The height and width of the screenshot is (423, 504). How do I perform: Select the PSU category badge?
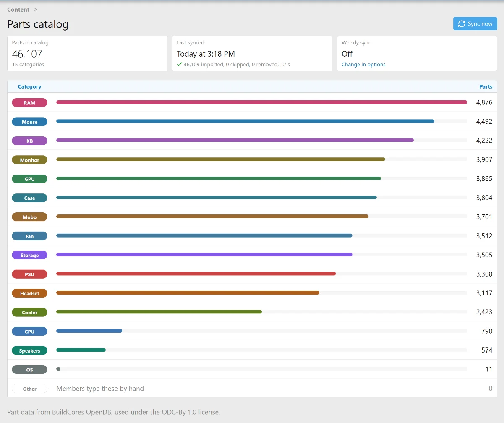pos(29,274)
